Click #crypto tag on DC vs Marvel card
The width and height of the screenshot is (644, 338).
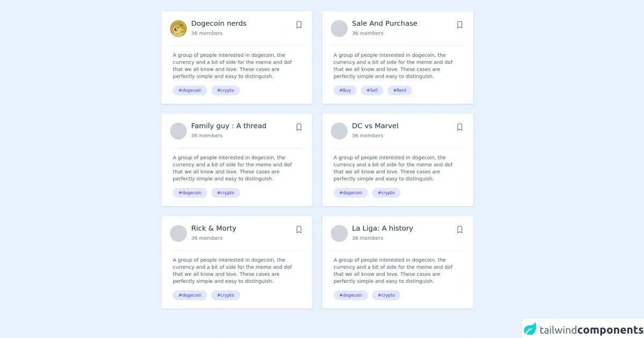click(386, 193)
